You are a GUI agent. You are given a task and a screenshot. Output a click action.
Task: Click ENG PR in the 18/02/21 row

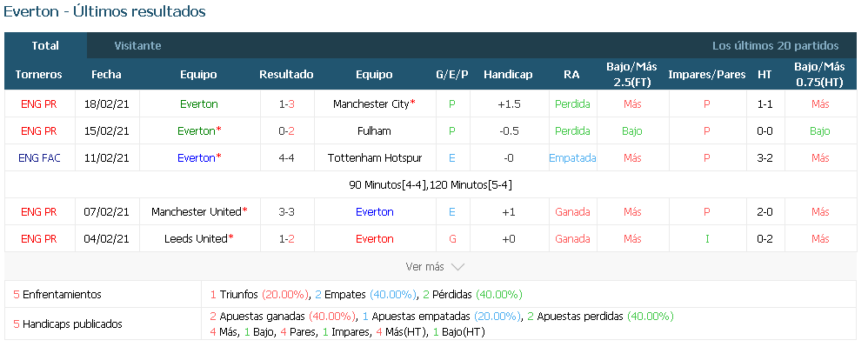coord(39,104)
